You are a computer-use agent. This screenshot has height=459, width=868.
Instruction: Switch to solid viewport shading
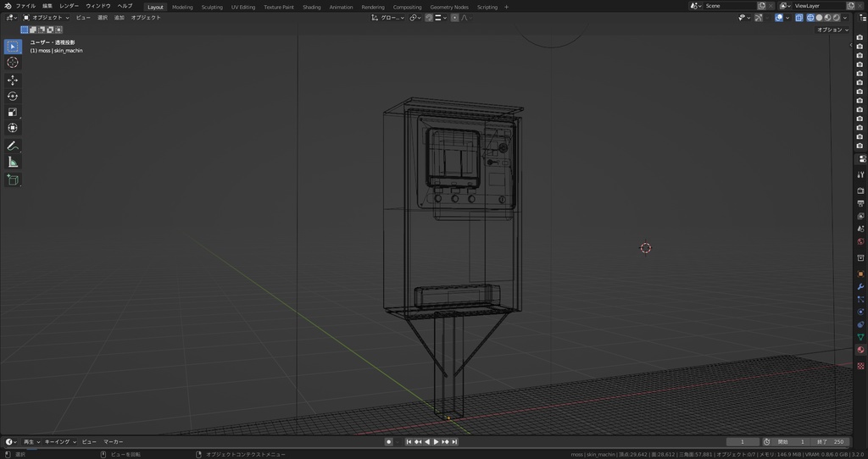pos(820,18)
